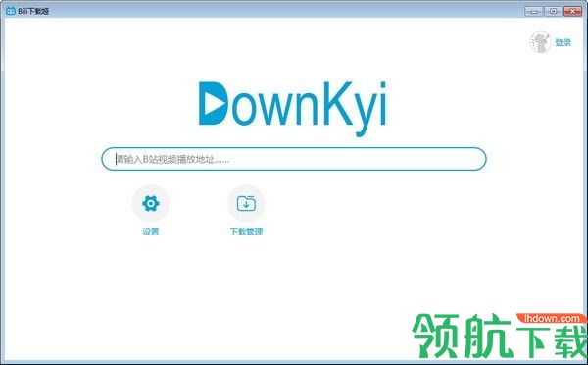Open download manager folder icon
The image size is (588, 365).
(246, 203)
